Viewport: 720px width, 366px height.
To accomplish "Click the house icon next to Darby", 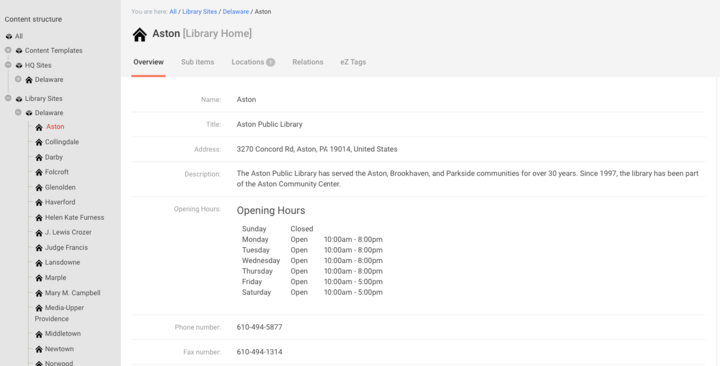I will 39,158.
